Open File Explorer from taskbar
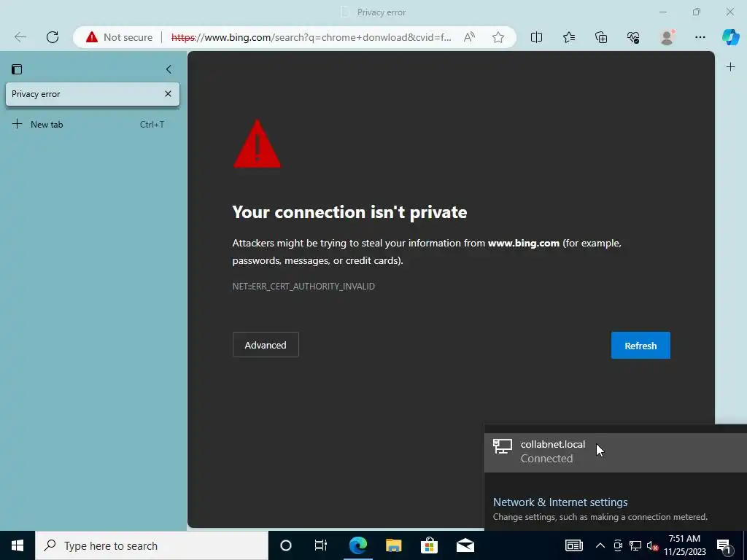Screen dimensions: 747x560 point(393,545)
